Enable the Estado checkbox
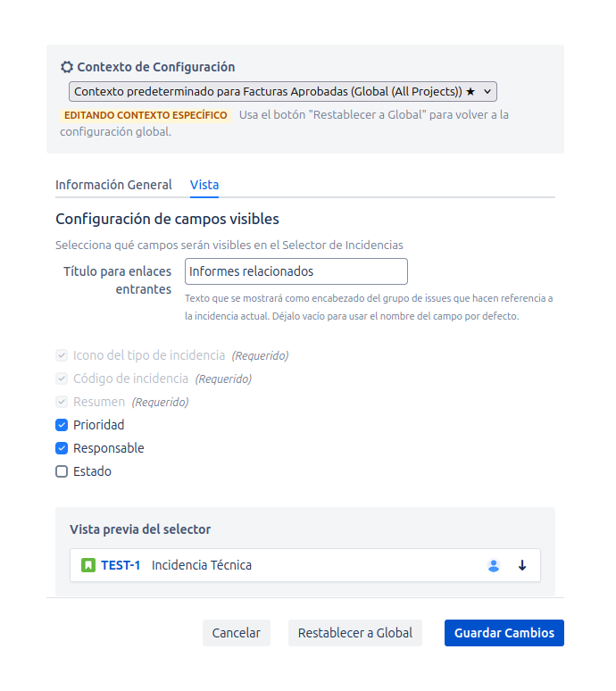The image size is (616, 691). click(62, 471)
